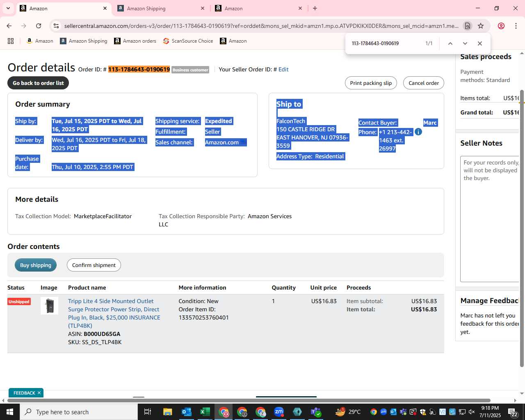The image size is (525, 420).
Task: Open the last Amazon bookmark on the bar
Action: click(233, 41)
